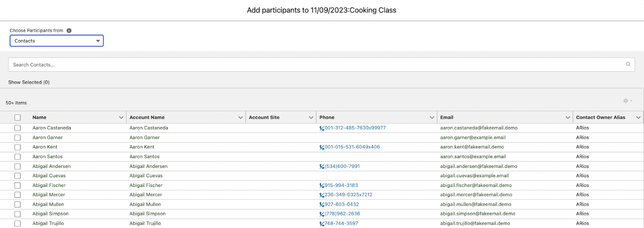This screenshot has height=228, width=644.
Task: Open the Contacts participant source dropdown
Action: (57, 41)
